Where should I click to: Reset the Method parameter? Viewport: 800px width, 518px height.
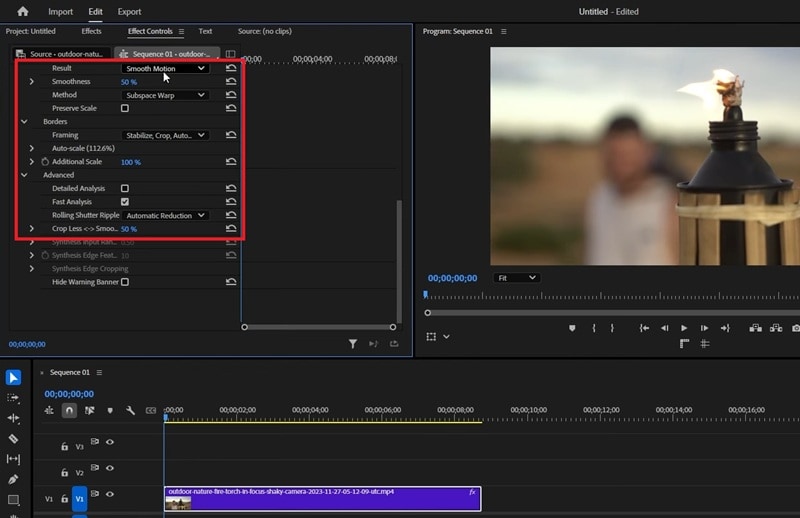231,95
